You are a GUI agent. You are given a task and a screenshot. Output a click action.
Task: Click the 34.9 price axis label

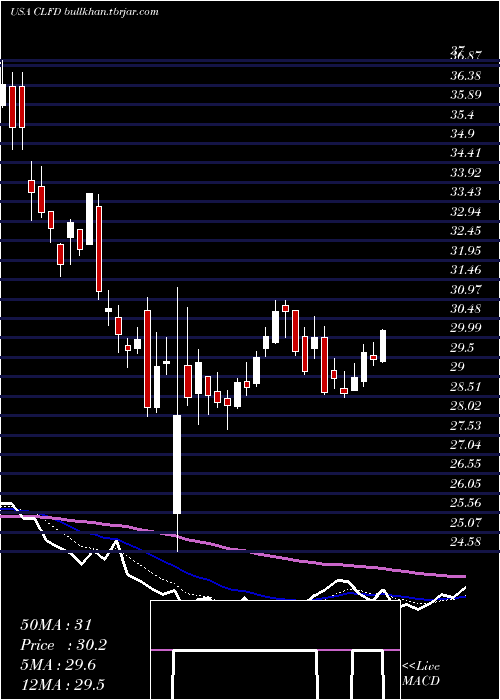[462, 133]
